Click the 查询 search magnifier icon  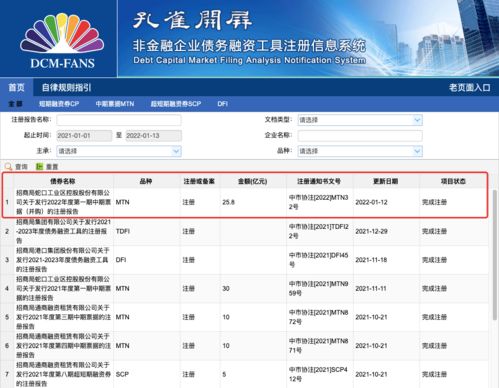pos(8,166)
